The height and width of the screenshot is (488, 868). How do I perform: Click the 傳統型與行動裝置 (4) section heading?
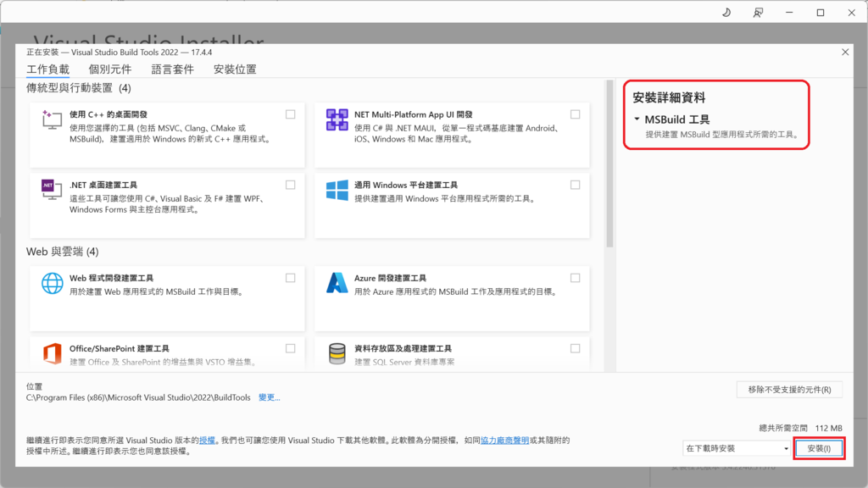tap(79, 88)
